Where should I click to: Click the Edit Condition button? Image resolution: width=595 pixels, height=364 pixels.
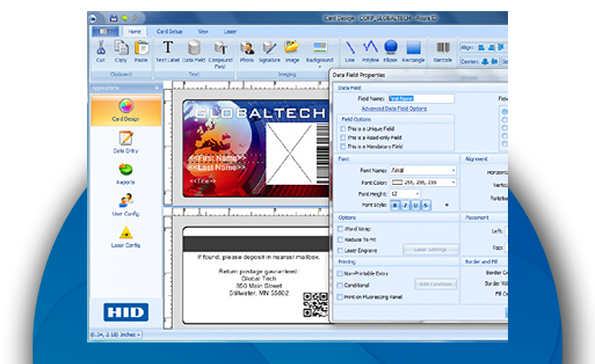435,284
